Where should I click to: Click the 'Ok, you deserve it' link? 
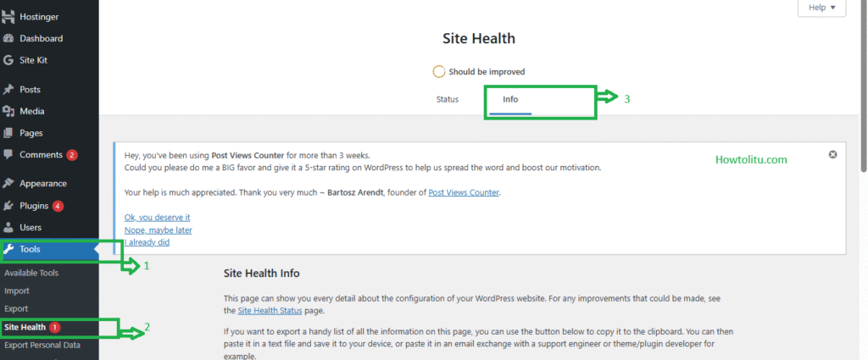pyautogui.click(x=157, y=217)
